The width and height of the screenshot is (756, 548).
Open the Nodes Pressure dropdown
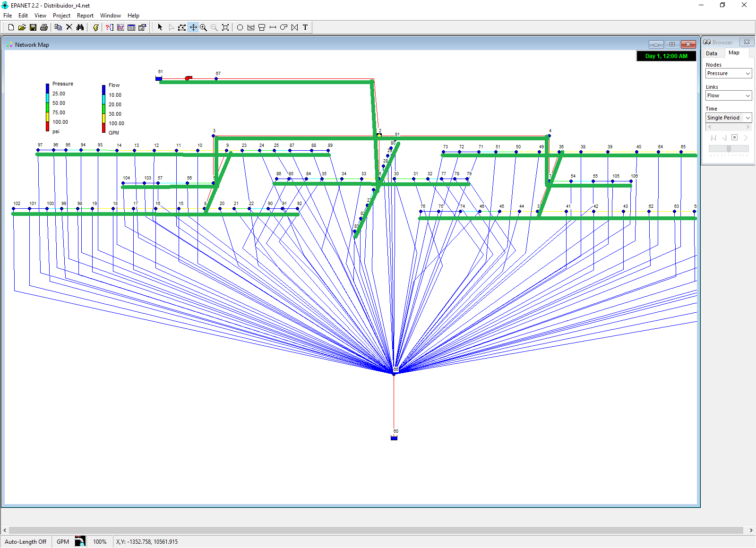point(729,73)
